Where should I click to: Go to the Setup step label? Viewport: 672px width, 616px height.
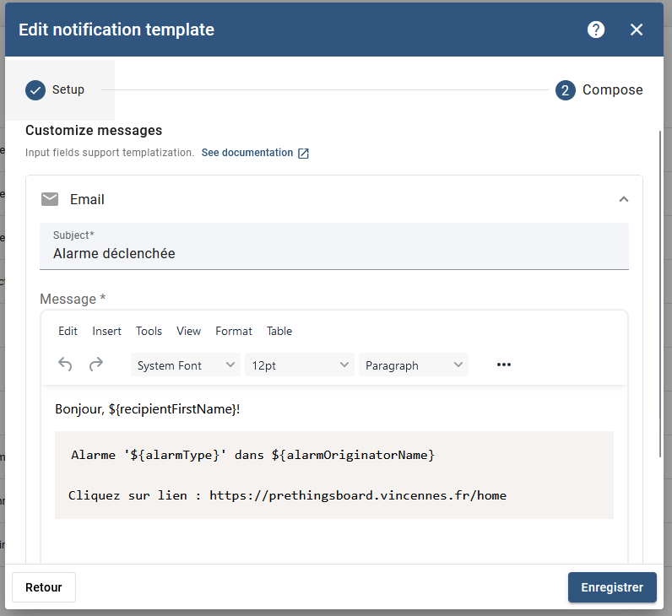68,89
